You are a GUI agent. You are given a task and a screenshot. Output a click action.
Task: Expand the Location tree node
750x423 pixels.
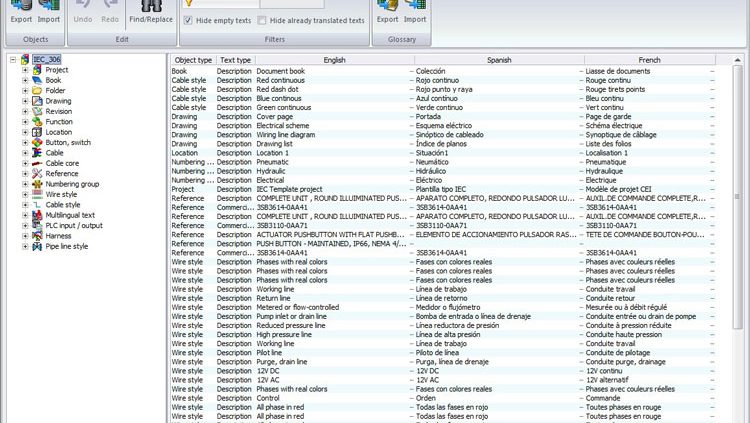tap(25, 132)
